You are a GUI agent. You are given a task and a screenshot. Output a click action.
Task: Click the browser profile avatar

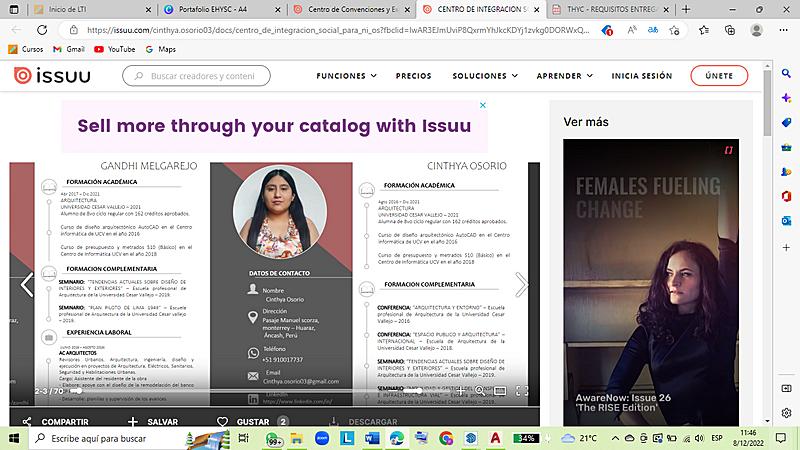pos(757,30)
